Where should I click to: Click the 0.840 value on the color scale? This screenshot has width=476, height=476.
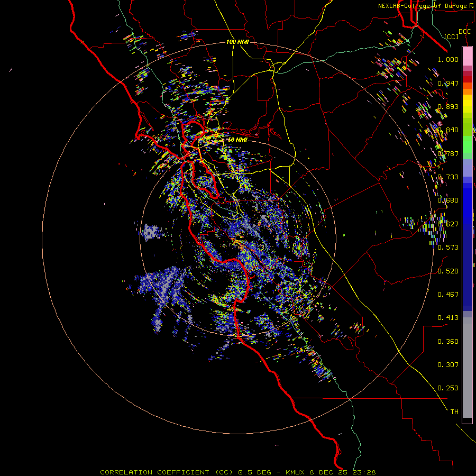point(448,130)
